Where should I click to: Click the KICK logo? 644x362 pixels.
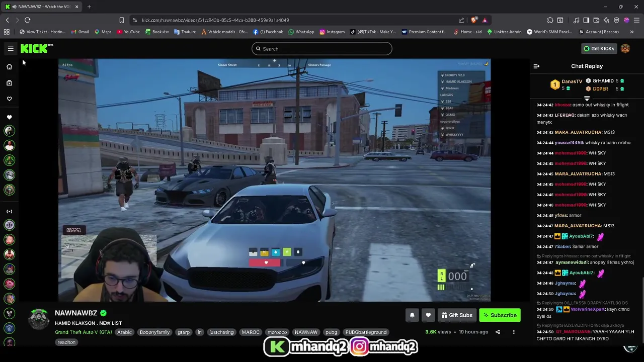click(36, 48)
